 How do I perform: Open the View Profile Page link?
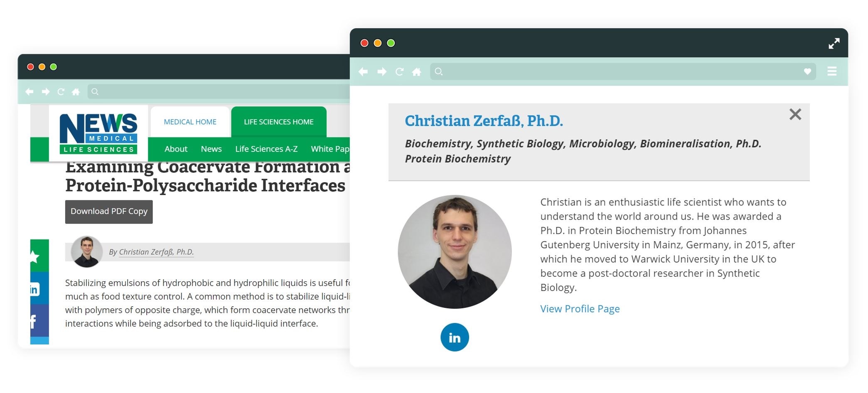[580, 309]
